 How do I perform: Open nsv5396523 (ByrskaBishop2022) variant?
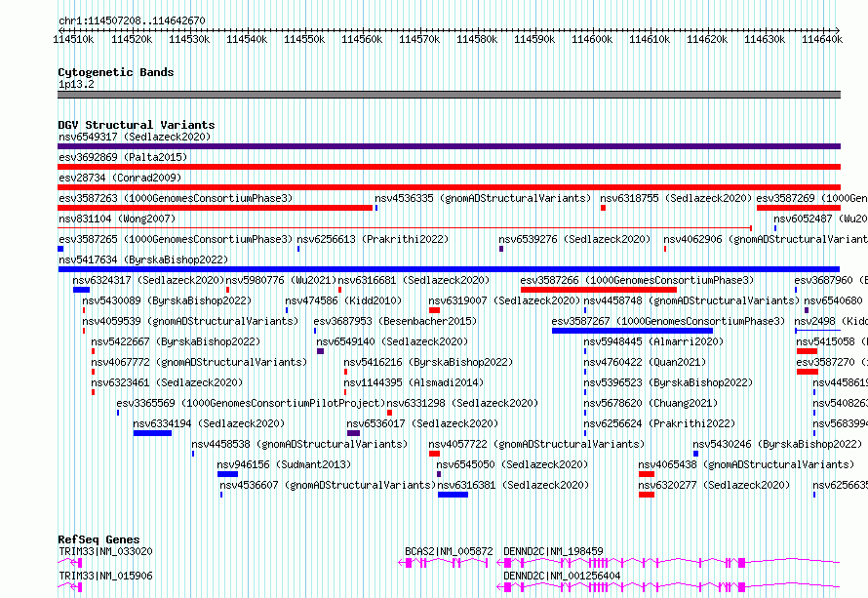tap(668, 382)
